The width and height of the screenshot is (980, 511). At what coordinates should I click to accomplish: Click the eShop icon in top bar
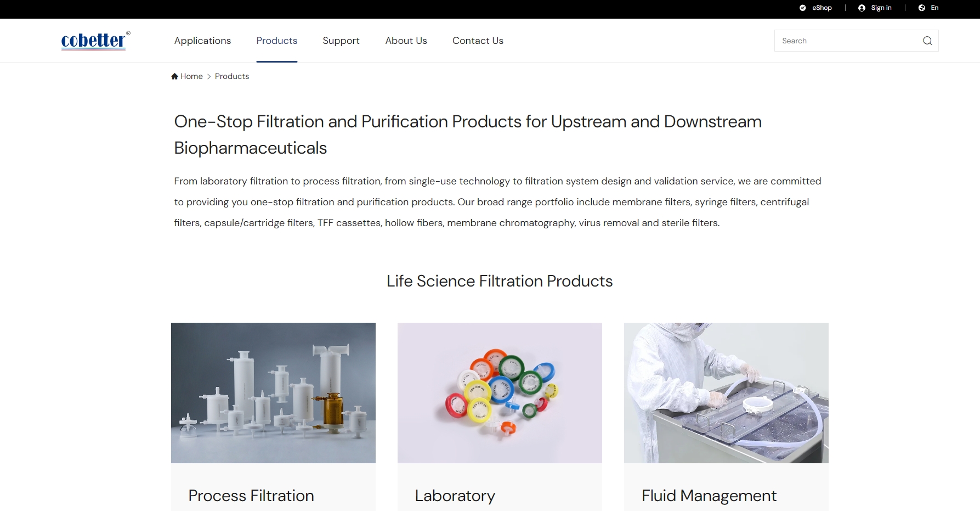pyautogui.click(x=802, y=8)
